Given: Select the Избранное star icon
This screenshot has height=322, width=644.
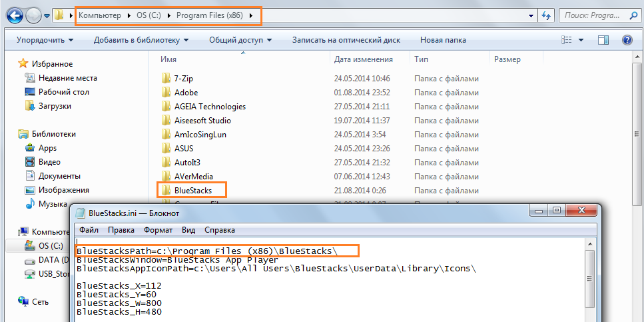Looking at the screenshot, I should [23, 64].
